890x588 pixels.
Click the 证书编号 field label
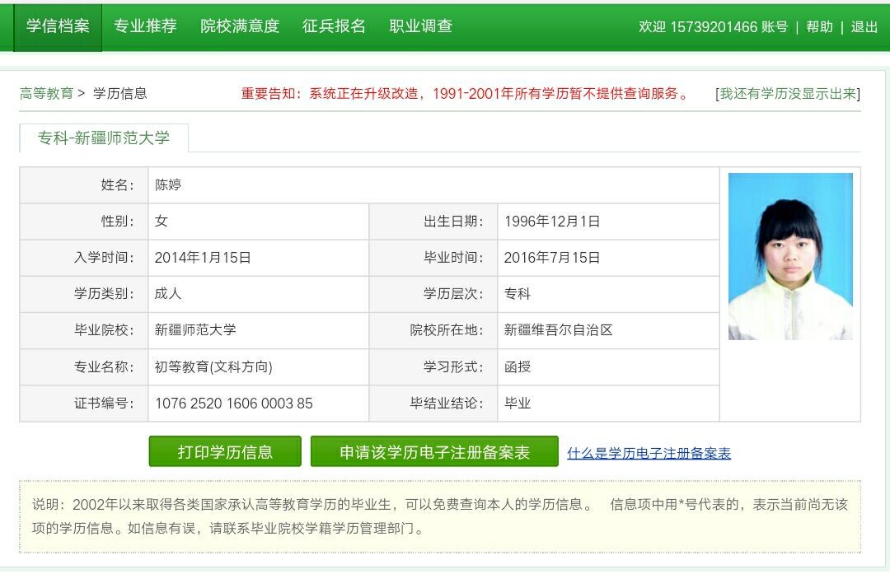[104, 404]
